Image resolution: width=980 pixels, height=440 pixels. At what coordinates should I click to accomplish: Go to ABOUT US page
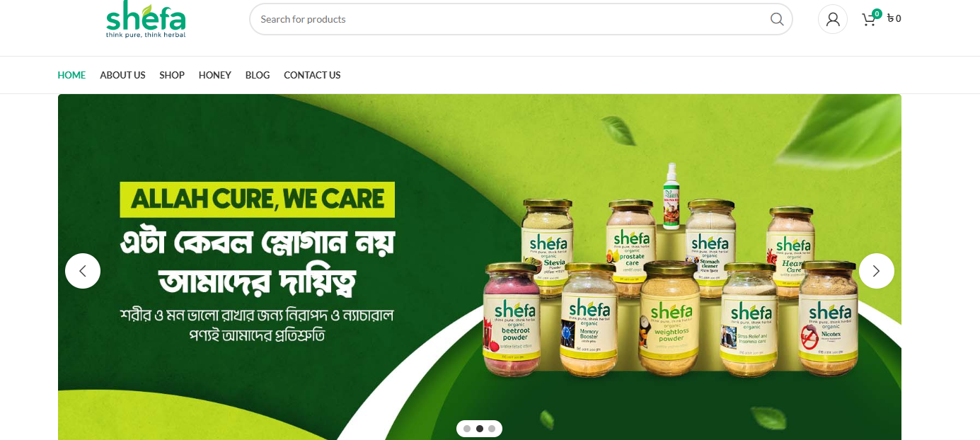point(122,75)
